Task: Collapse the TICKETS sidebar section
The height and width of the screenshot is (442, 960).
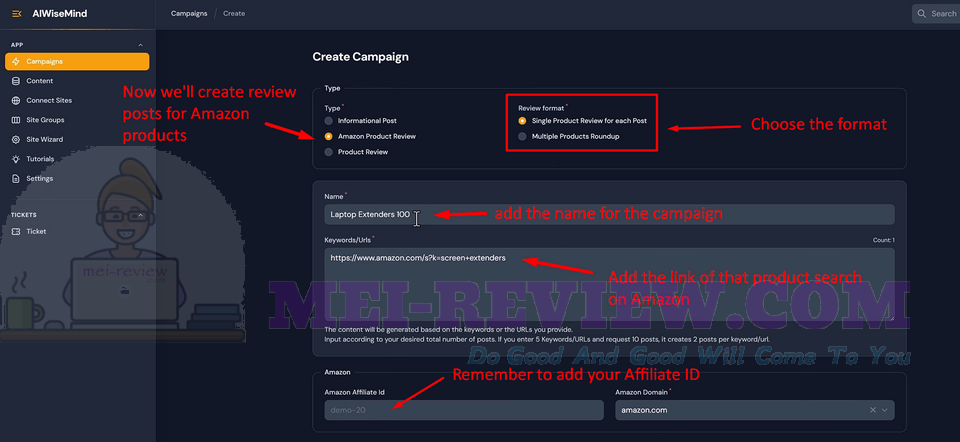Action: tap(140, 215)
